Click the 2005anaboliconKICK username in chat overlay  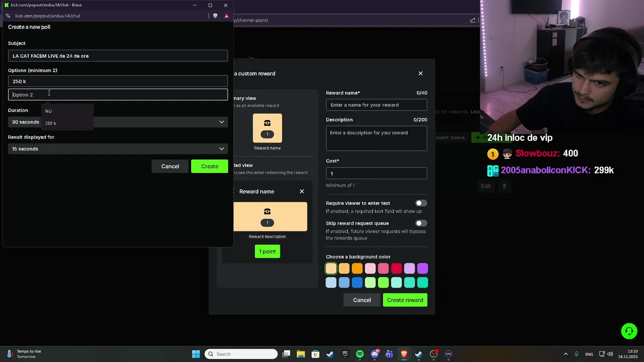[545, 170]
